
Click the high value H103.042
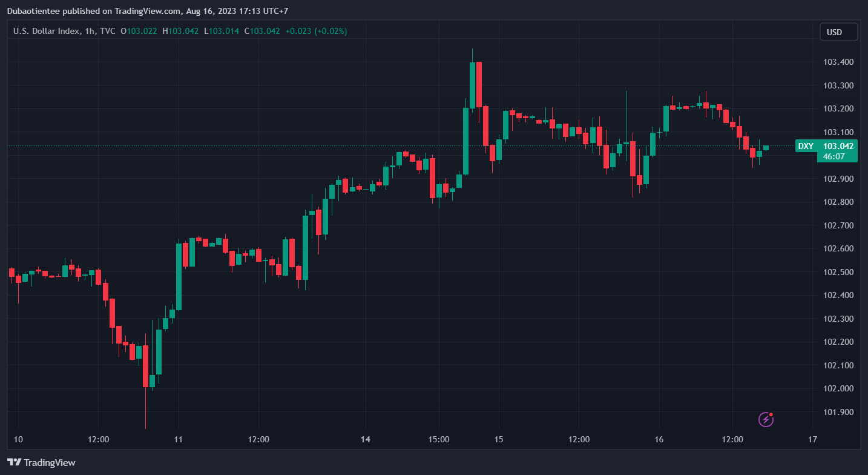click(x=180, y=31)
